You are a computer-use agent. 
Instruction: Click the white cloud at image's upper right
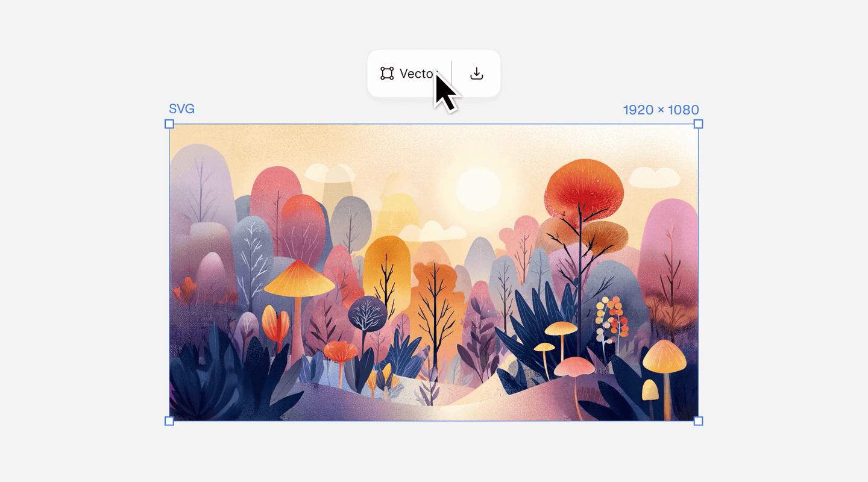coord(655,177)
